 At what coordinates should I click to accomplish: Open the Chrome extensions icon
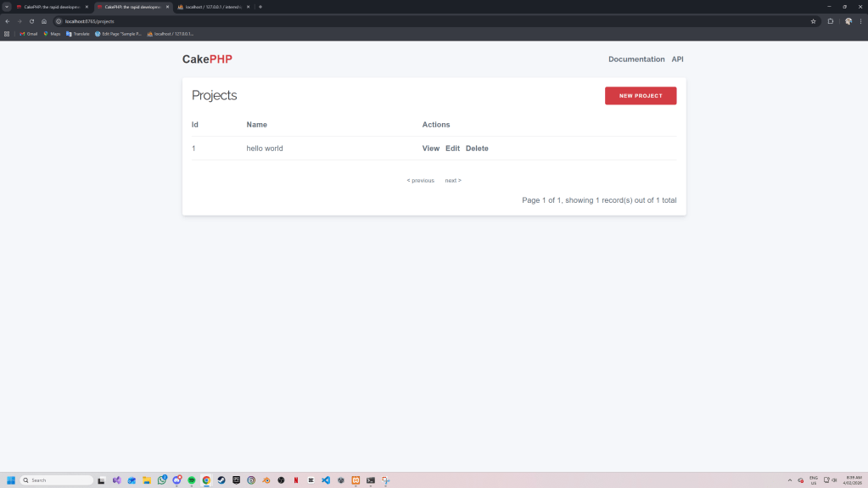pos(831,21)
